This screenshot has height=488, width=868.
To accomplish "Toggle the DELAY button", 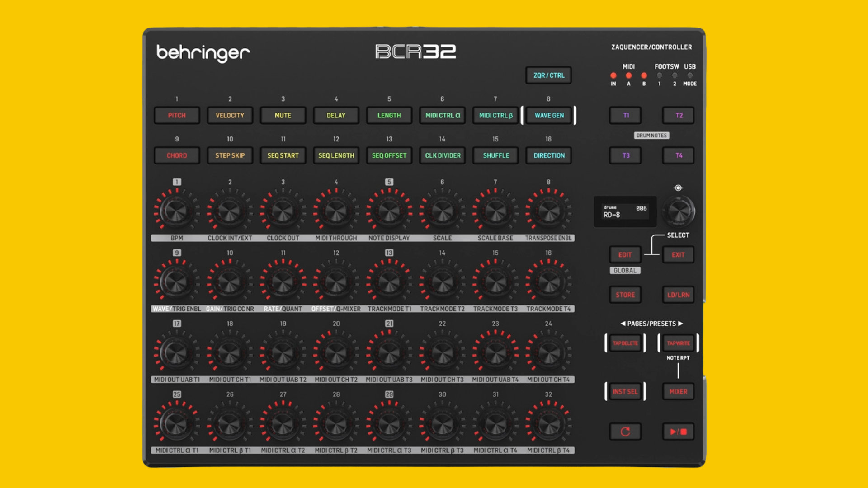I will [x=336, y=115].
